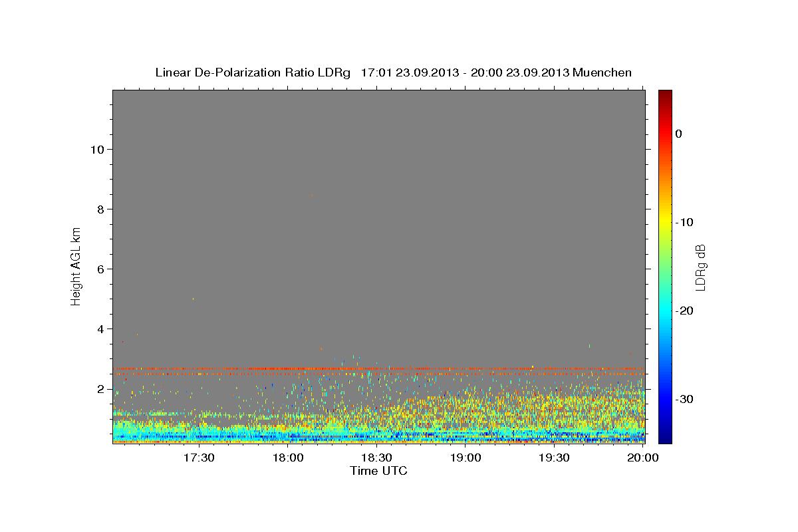Click the dark blue bottom of colorbar

(665, 436)
